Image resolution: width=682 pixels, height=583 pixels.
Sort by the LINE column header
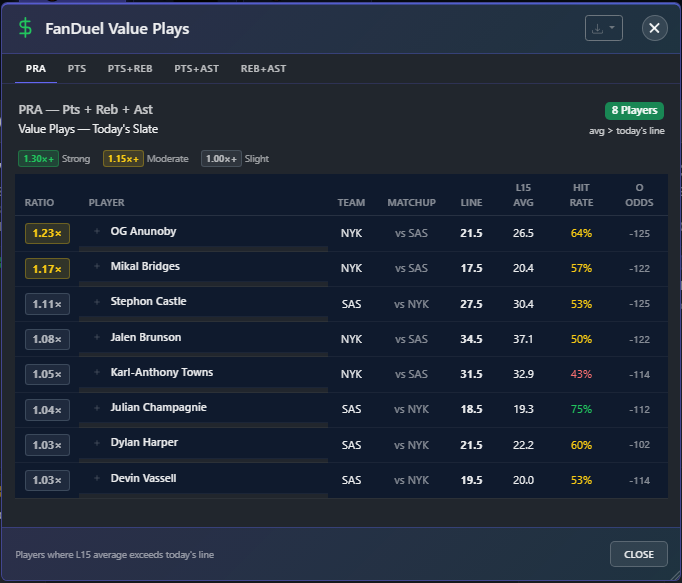471,203
